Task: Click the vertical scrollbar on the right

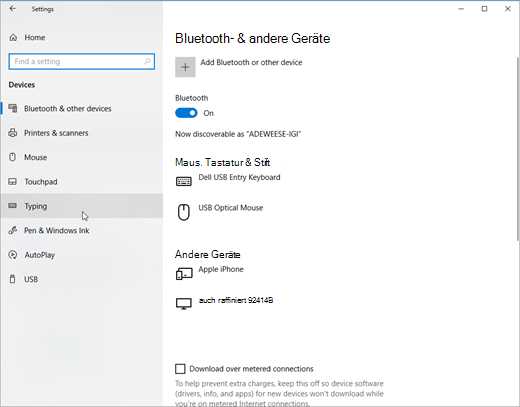Action: click(x=518, y=148)
